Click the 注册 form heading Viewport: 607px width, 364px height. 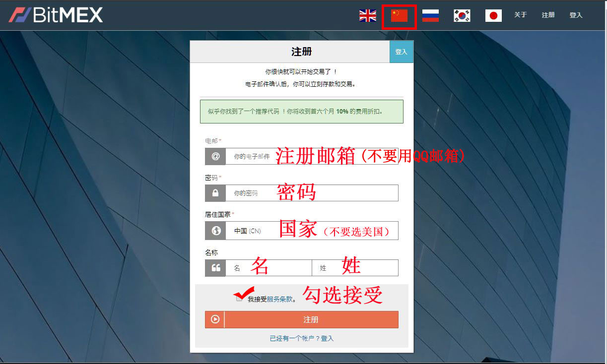tap(302, 52)
